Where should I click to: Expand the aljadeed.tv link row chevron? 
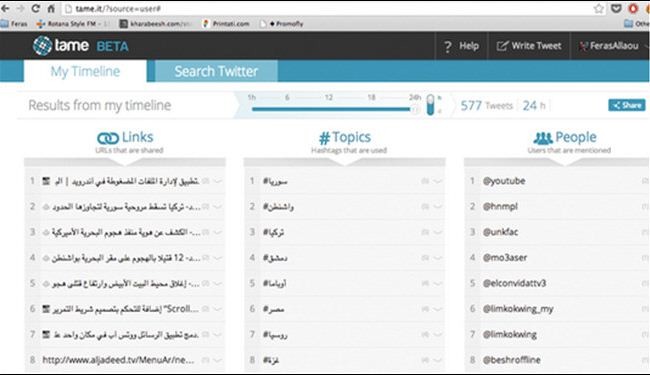(x=218, y=360)
